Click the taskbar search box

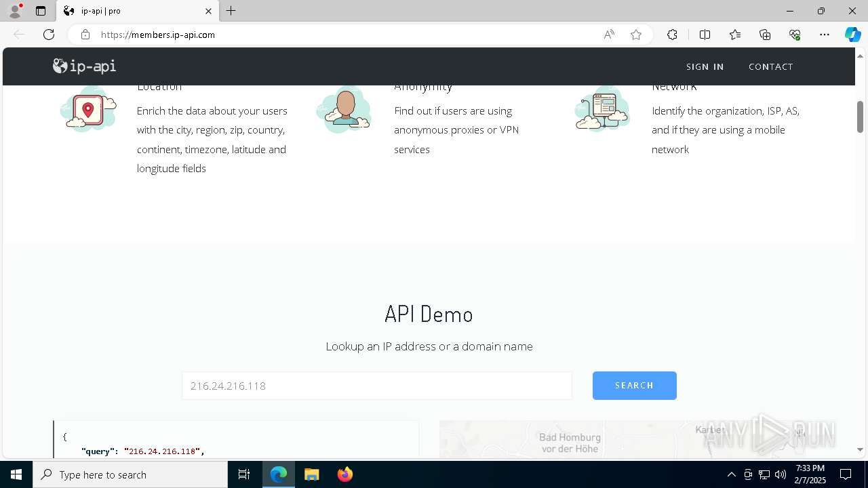[130, 474]
